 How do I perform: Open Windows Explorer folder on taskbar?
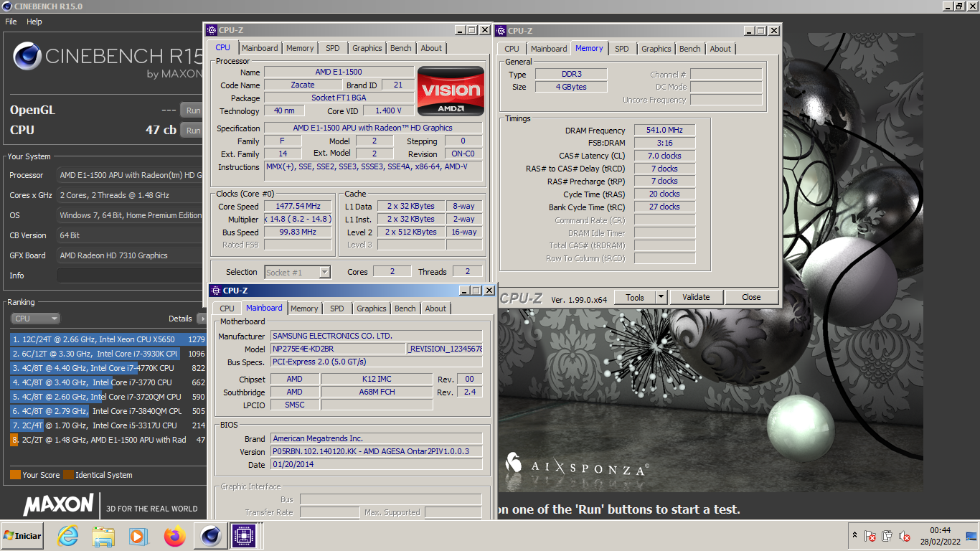point(103,536)
